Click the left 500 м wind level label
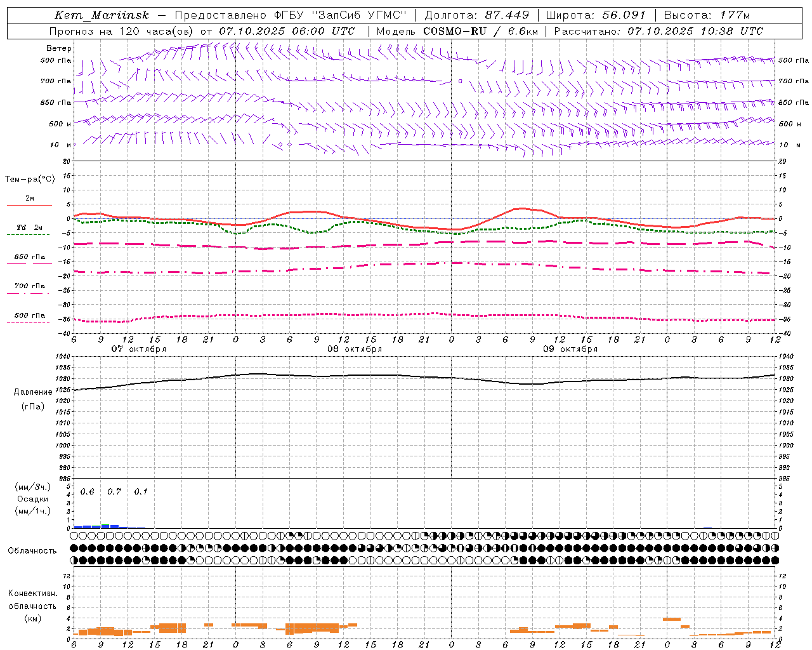 60,124
